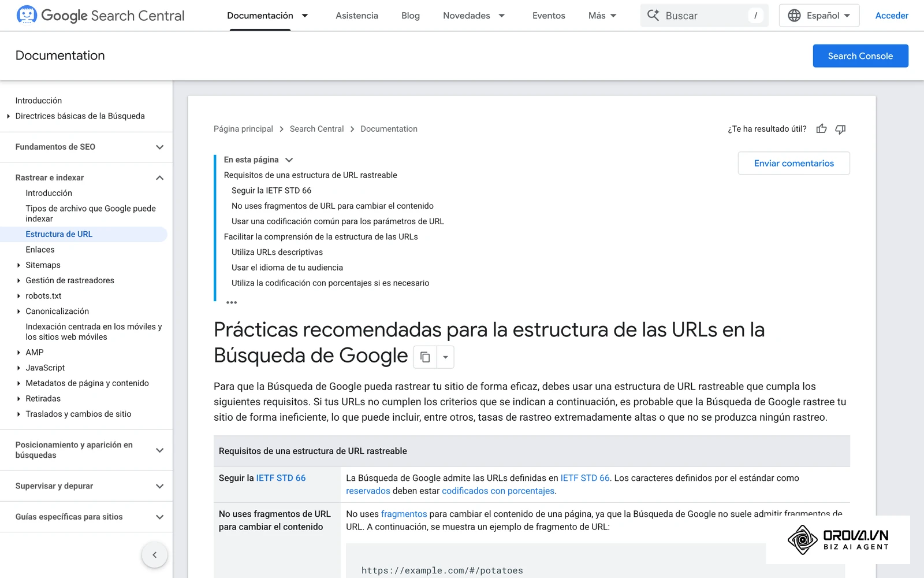924x578 pixels.
Task: Click the Acceder sign-in link
Action: click(892, 16)
